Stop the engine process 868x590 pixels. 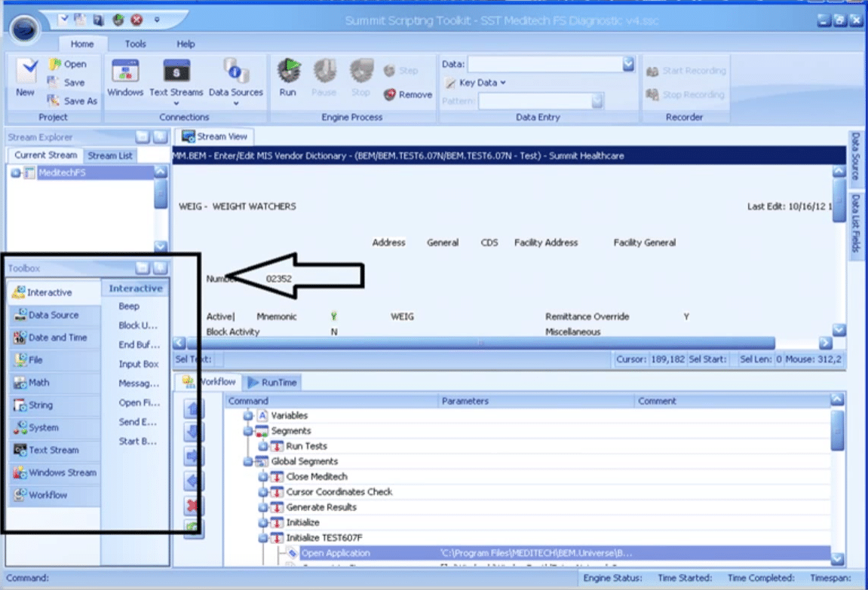pos(361,78)
